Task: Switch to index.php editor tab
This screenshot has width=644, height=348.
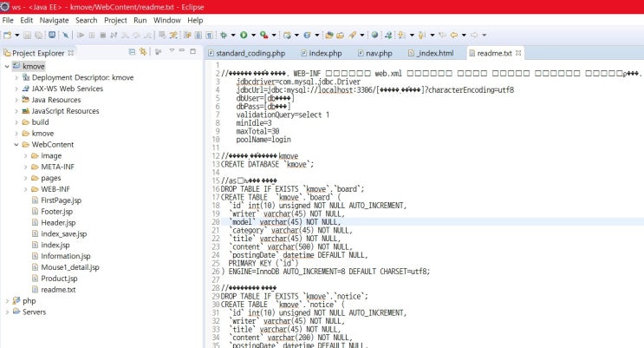Action: [322, 53]
